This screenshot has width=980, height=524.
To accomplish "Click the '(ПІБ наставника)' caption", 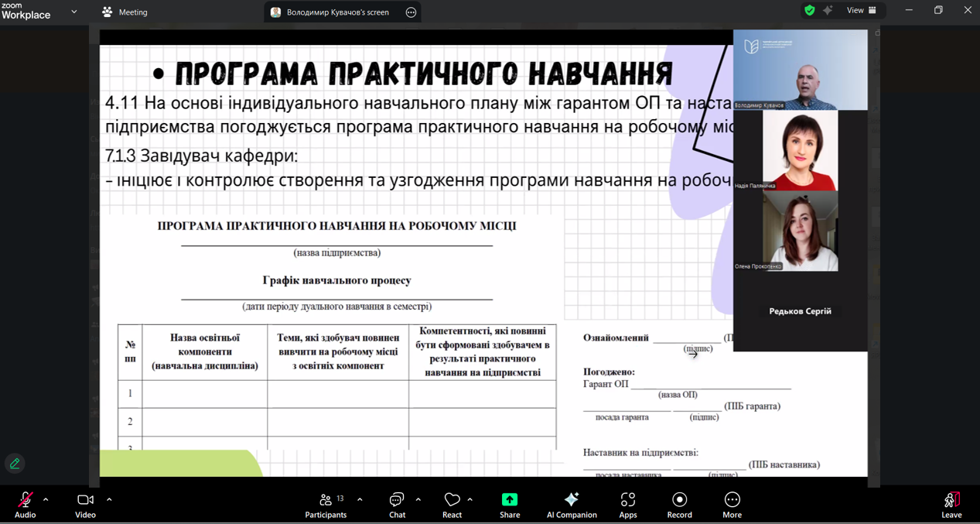I will 784,464.
